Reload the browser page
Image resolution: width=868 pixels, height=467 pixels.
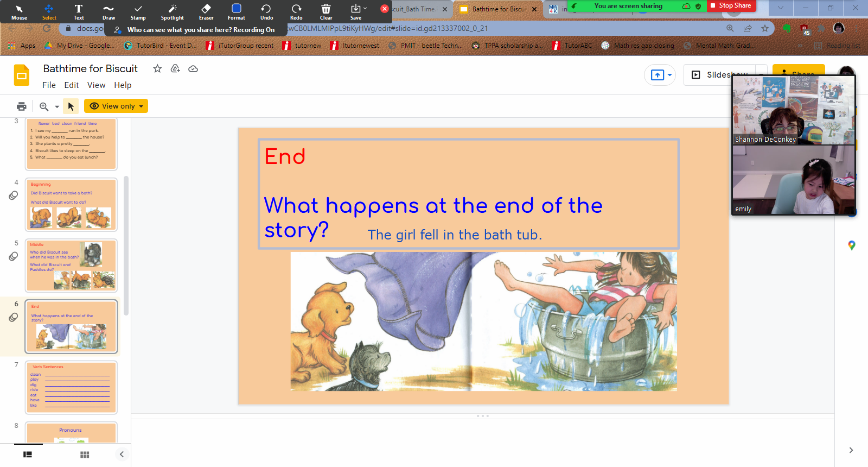coord(47,28)
